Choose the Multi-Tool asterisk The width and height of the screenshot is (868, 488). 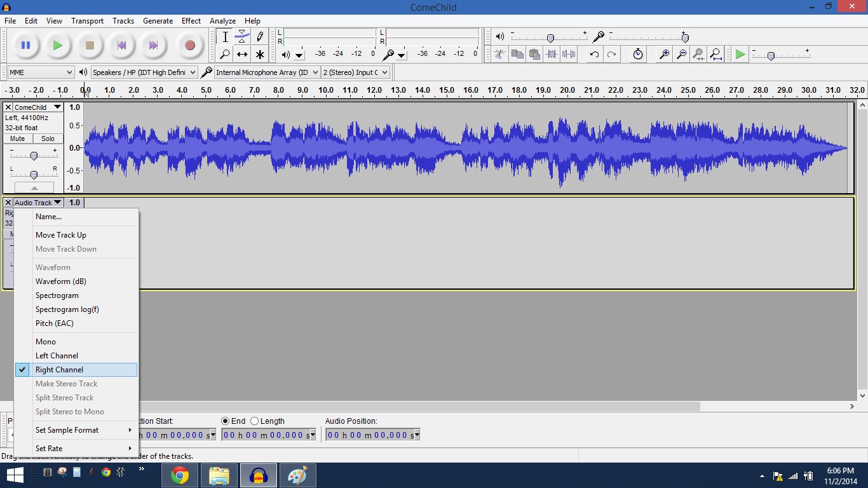pos(259,55)
